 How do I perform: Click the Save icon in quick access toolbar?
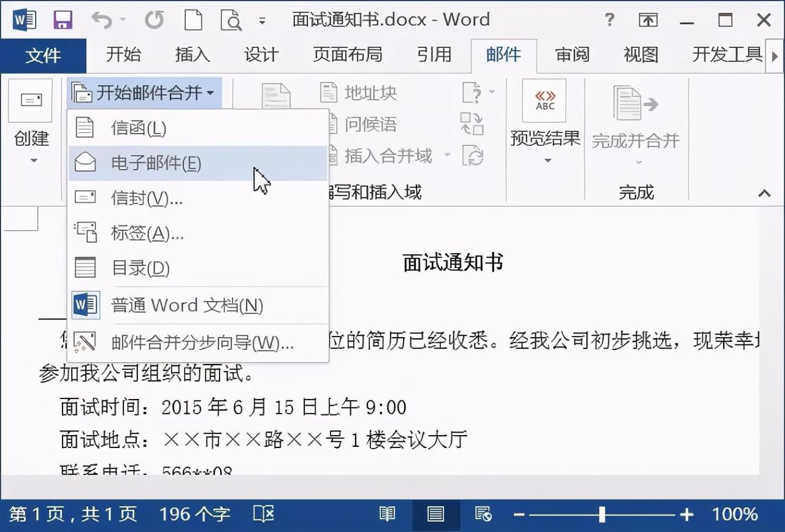pos(63,20)
